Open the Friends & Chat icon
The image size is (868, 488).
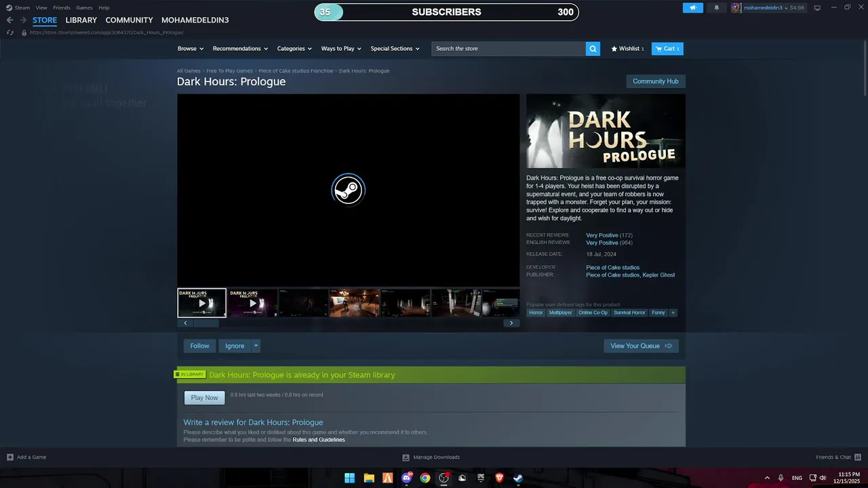coord(858,457)
